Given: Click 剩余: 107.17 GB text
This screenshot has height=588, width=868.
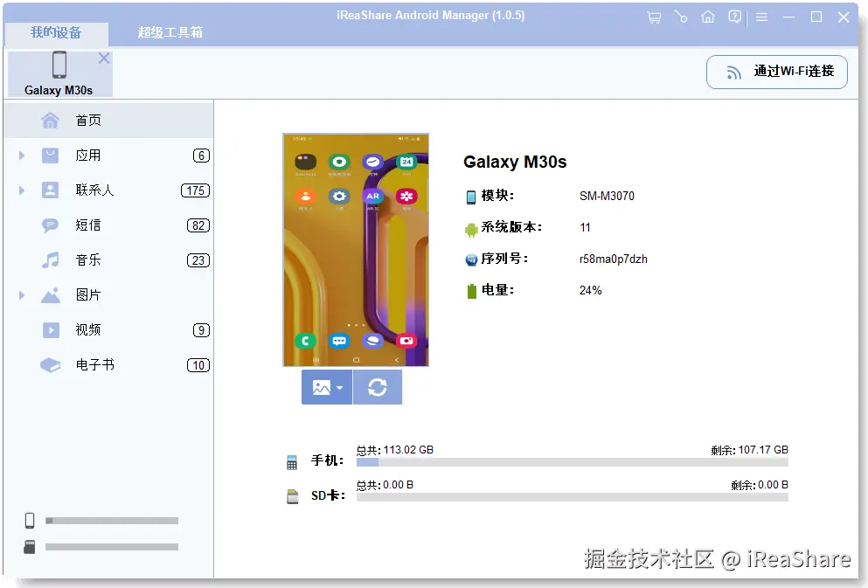Looking at the screenshot, I should (x=749, y=450).
